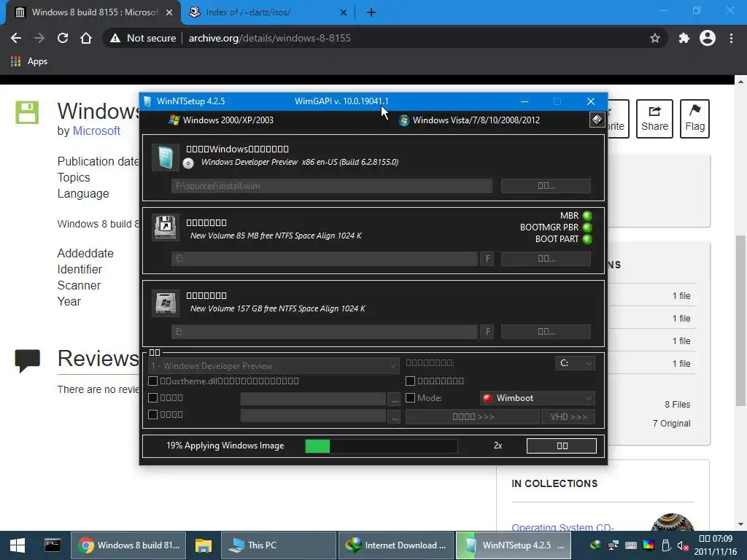Click the upper ellipsis browse button
The width and height of the screenshot is (747, 560).
[395, 399]
